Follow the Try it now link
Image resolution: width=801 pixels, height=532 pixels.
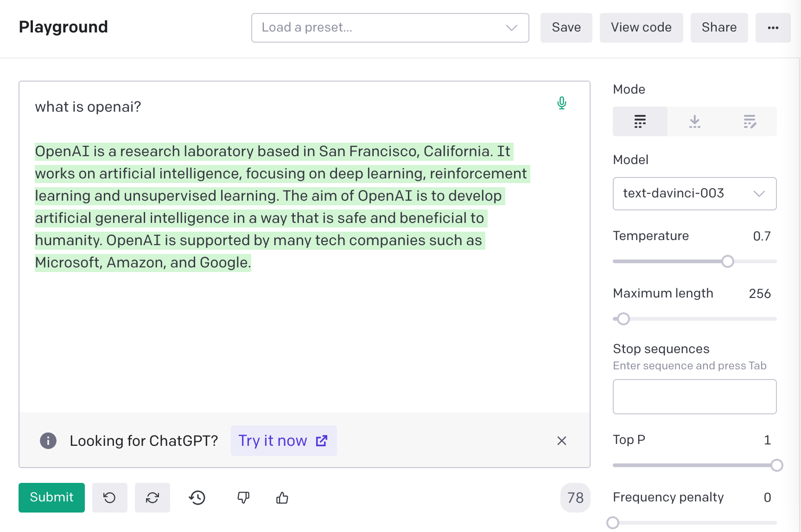coord(283,441)
